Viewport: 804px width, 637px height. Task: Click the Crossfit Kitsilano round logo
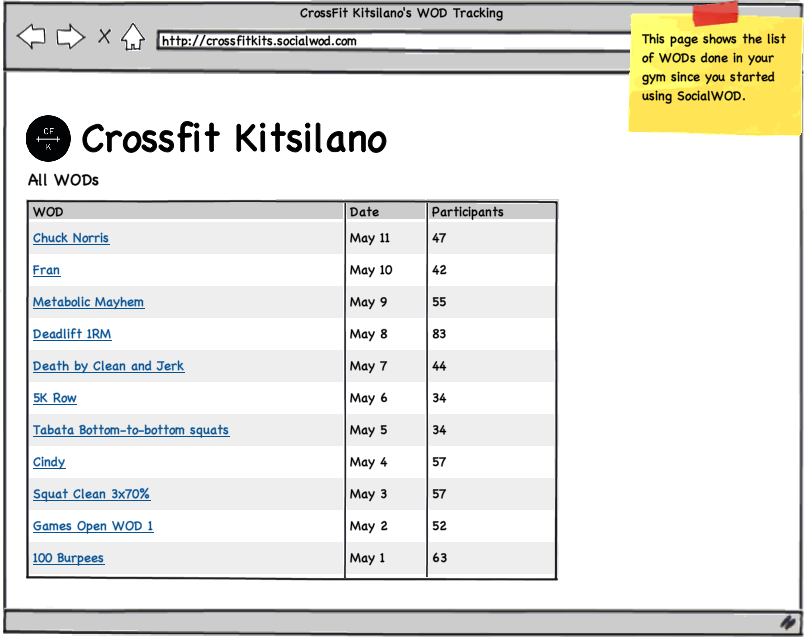pos(48,138)
